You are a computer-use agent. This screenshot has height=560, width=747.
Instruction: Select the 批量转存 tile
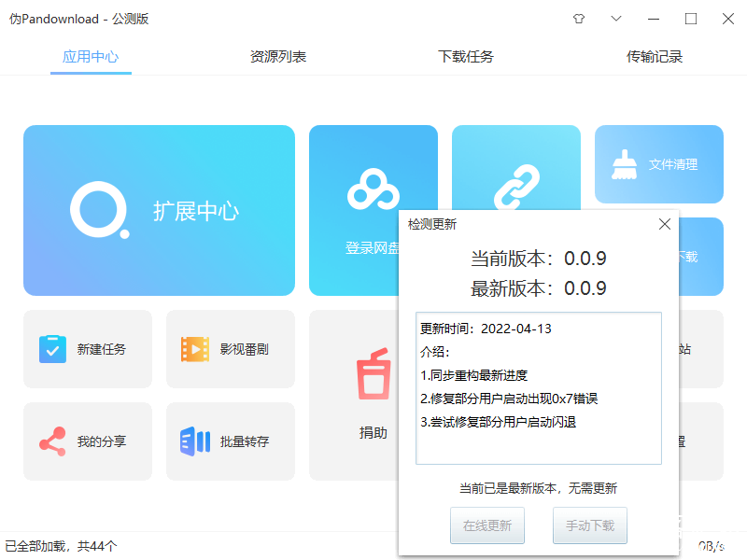coord(230,441)
